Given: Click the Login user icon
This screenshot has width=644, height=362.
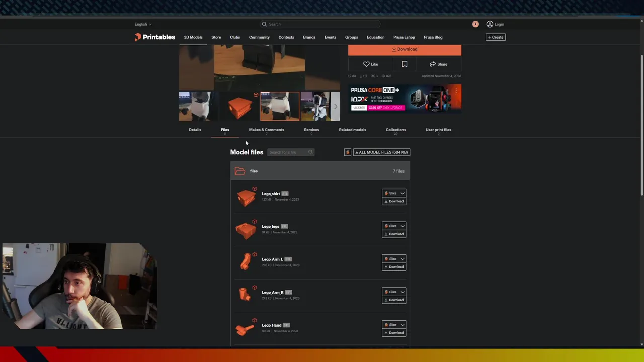Looking at the screenshot, I should coord(490,24).
